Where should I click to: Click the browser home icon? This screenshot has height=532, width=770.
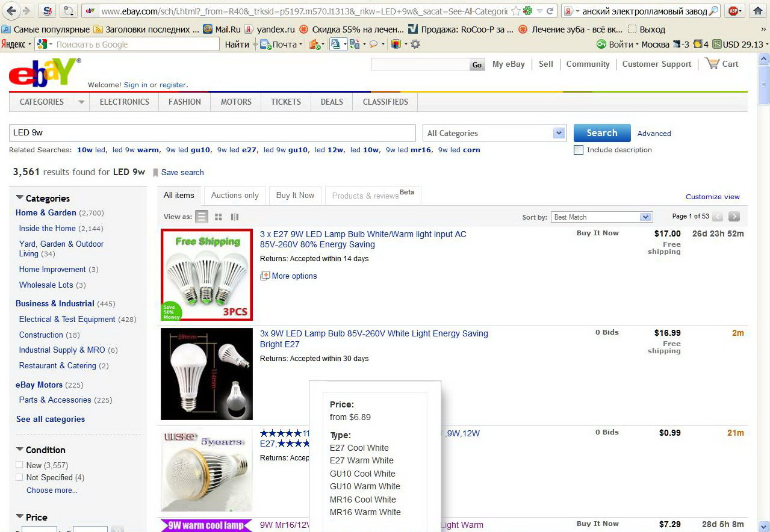tap(758, 11)
